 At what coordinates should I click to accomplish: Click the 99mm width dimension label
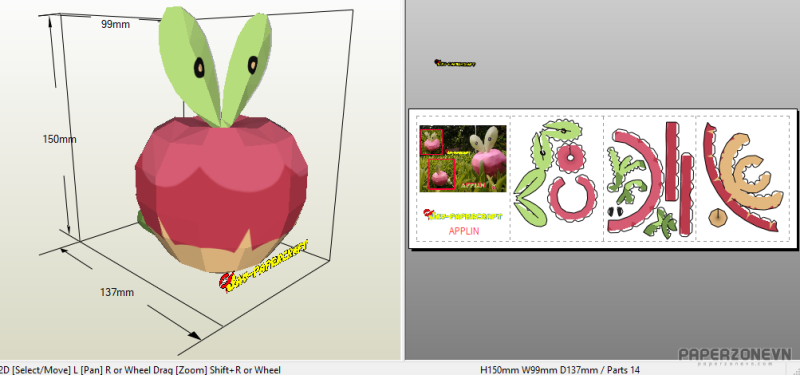coord(115,24)
